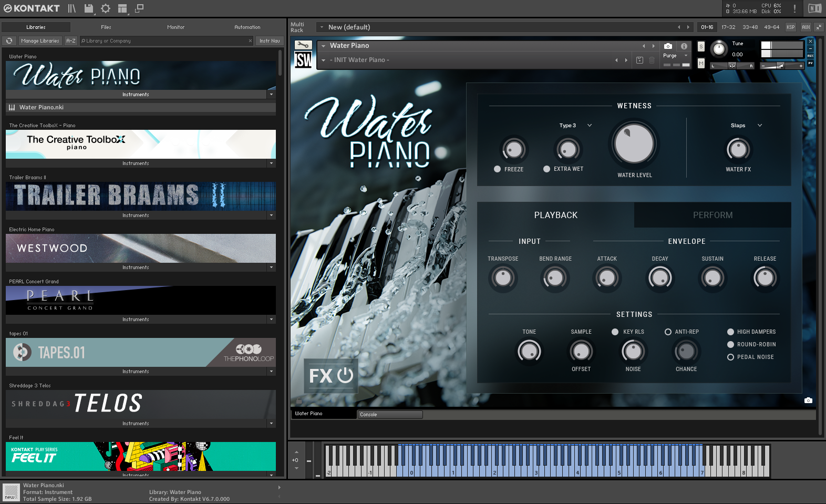Click the PV icon on instrument strip
The height and width of the screenshot is (504, 826).
coord(810,63)
